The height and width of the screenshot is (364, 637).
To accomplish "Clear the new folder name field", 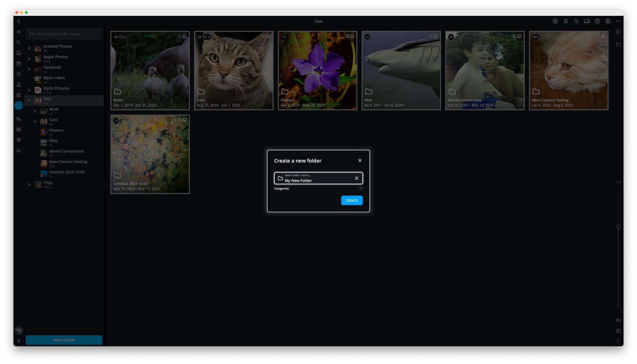I will pos(356,178).
